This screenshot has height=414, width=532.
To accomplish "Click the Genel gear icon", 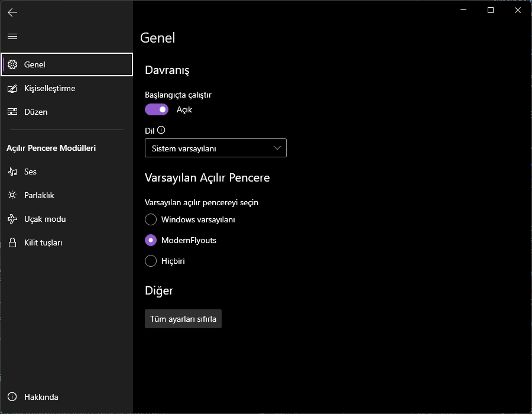I will click(x=12, y=64).
